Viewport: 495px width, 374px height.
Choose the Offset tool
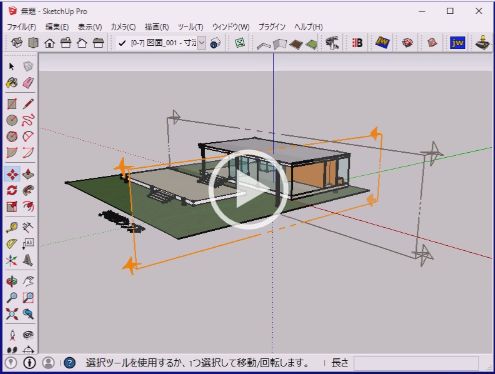(x=28, y=207)
